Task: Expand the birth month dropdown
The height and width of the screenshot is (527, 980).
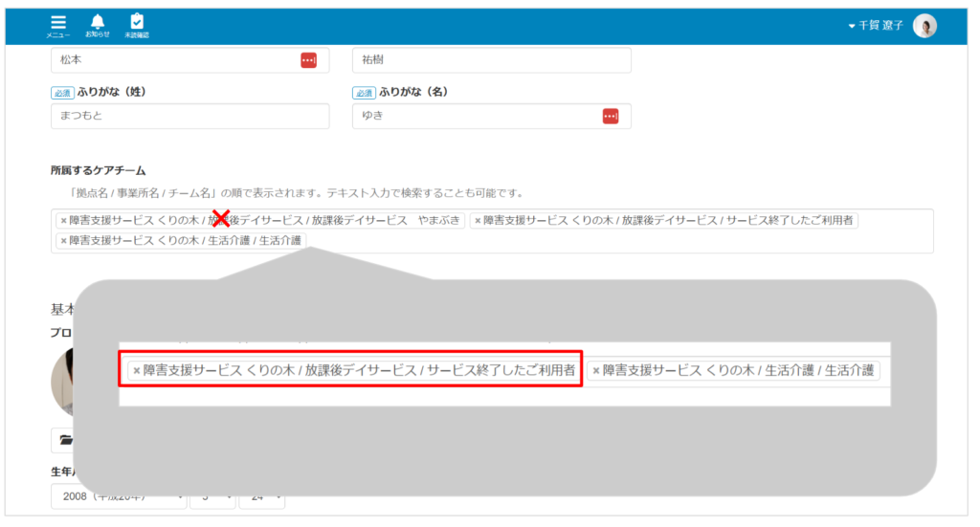Action: (212, 496)
